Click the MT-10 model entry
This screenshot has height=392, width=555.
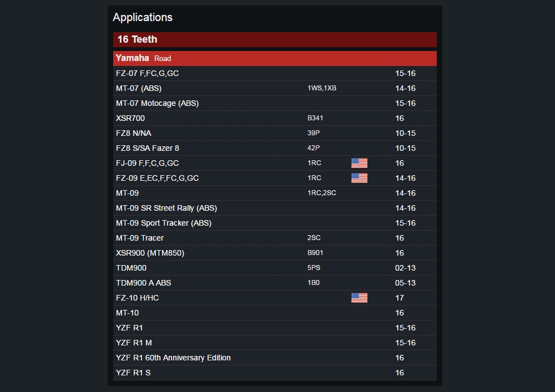tap(127, 313)
